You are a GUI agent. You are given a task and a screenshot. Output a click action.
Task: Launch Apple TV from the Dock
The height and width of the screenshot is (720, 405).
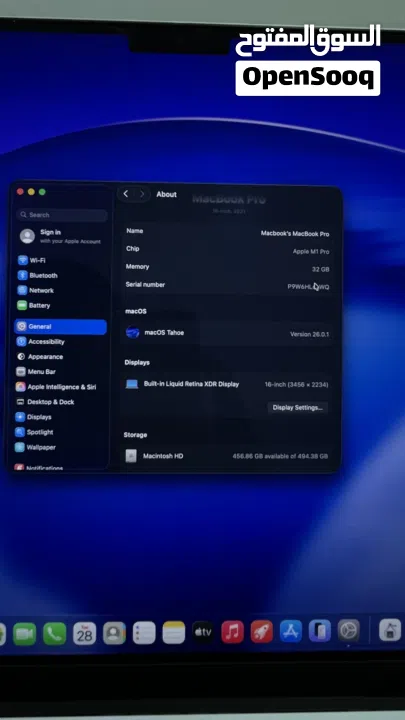203,632
